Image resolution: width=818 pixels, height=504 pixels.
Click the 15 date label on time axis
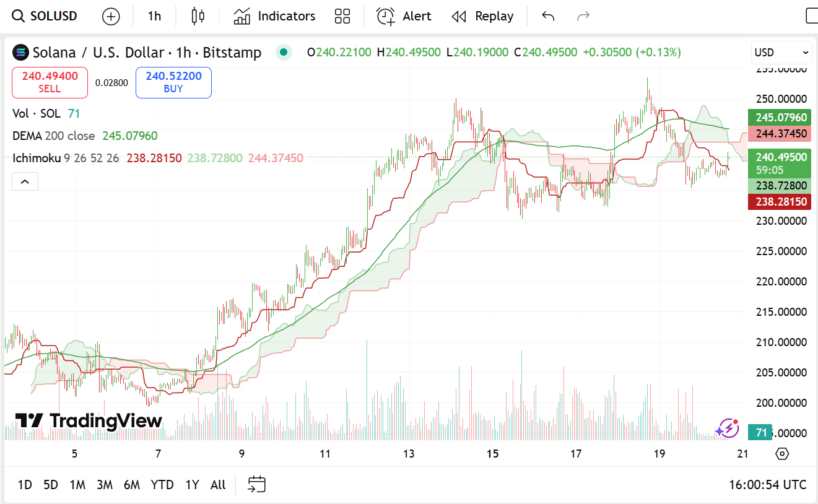click(492, 454)
